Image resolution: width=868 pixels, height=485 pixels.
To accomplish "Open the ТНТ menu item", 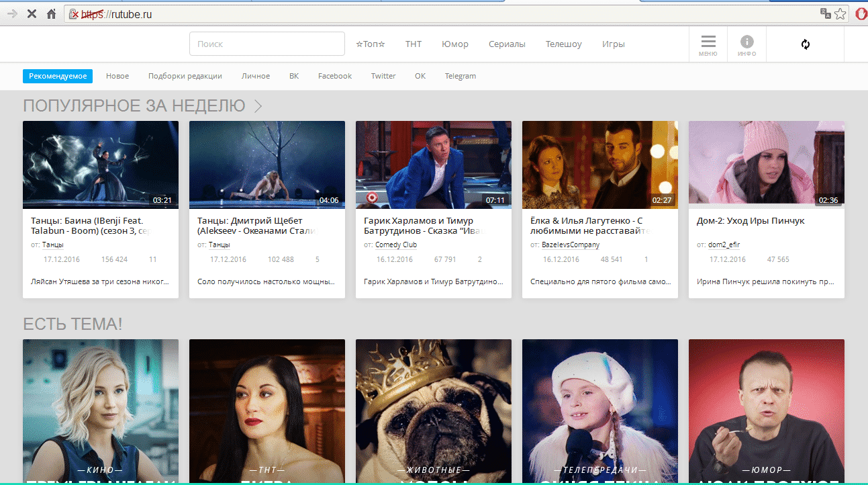I will (414, 44).
